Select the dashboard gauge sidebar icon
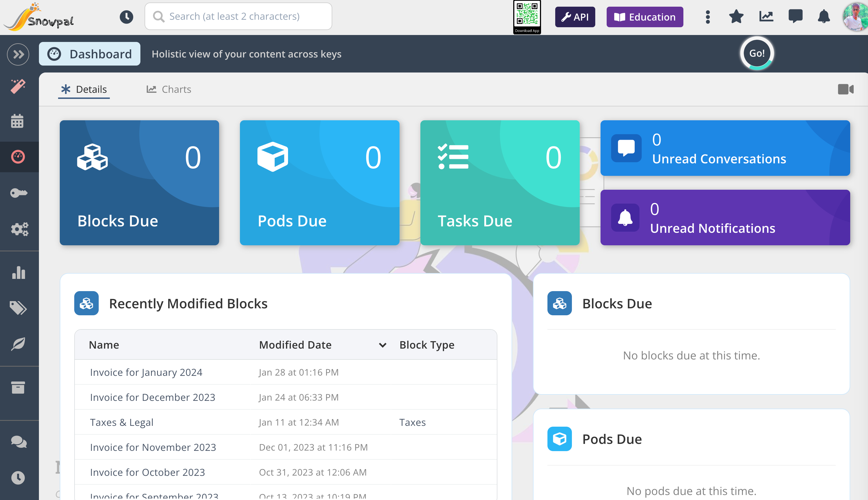Image resolution: width=868 pixels, height=500 pixels. tap(18, 157)
